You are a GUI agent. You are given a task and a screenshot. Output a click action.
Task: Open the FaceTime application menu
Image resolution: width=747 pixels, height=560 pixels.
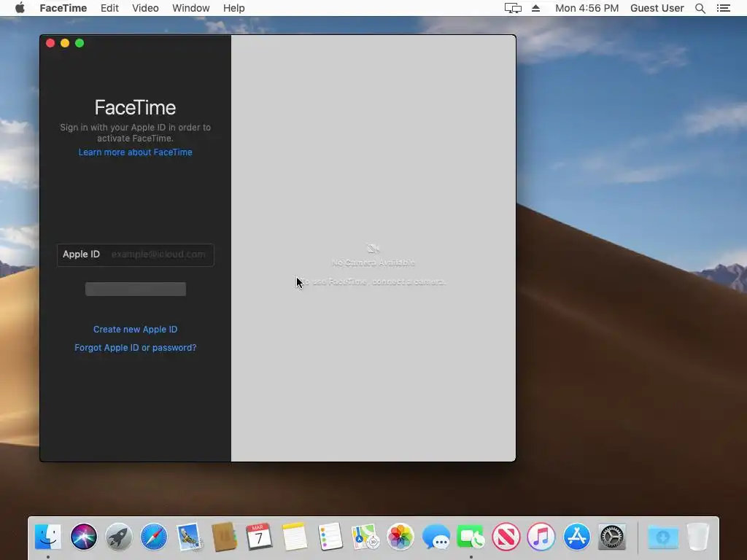(63, 8)
